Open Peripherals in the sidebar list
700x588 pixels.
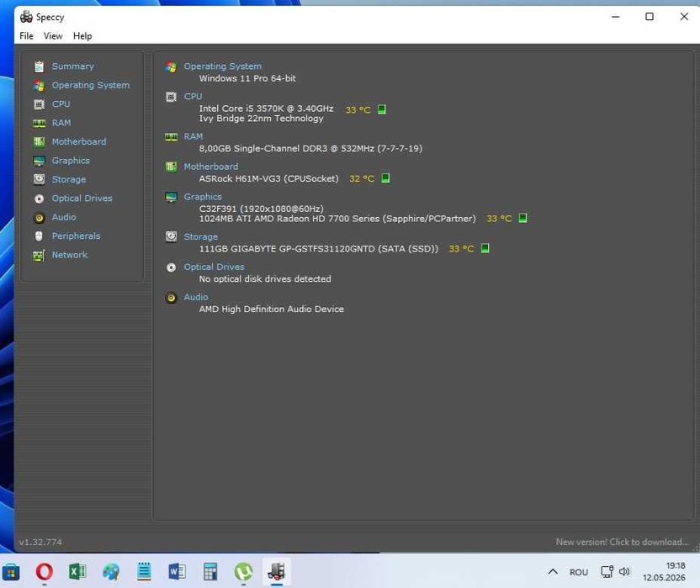(76, 236)
